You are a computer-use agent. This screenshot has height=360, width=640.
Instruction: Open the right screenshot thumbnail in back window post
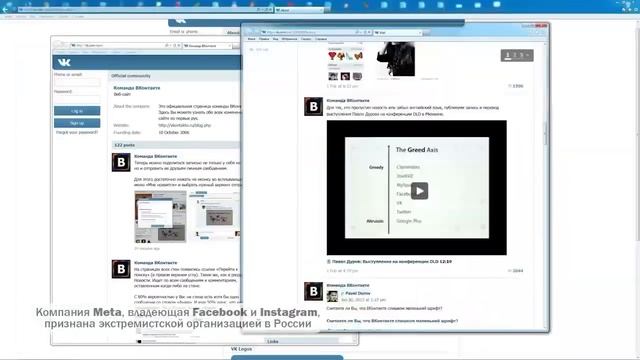click(x=214, y=216)
